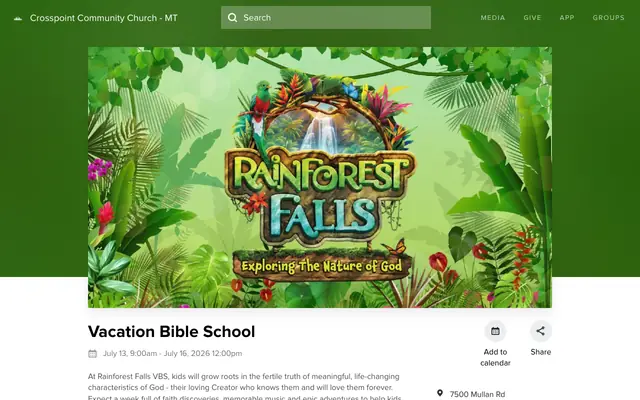The image size is (640, 400).
Task: Click the Add to calendar icon button
Action: [x=495, y=331]
